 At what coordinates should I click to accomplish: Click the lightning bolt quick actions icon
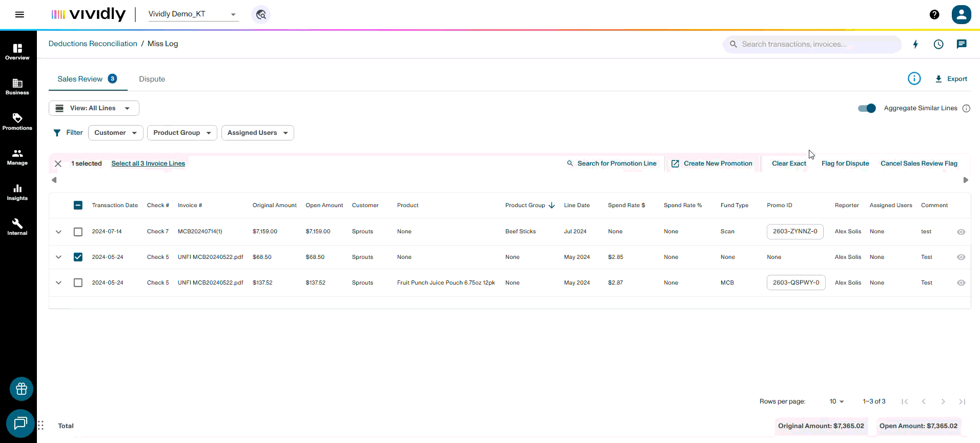(915, 44)
